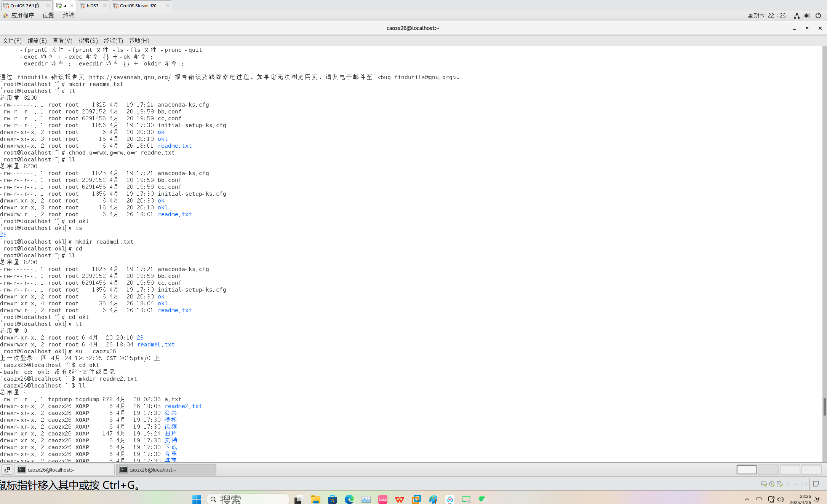Screen dimensions: 827x504
Task: Open the GNOME power menu icon
Action: [818, 16]
